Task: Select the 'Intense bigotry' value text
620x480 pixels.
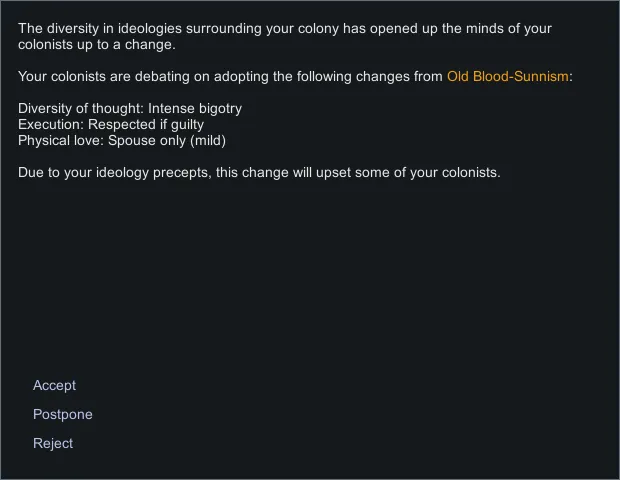Action: pos(195,108)
